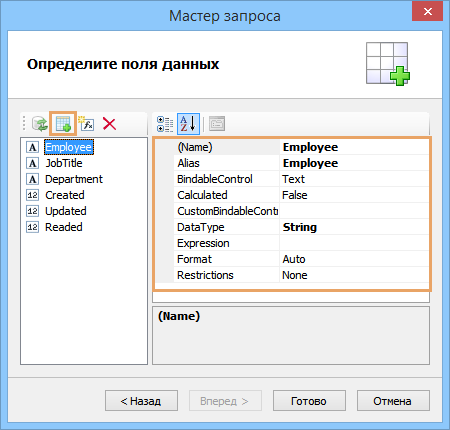
Task: Select the JobTitle field
Action: tap(64, 163)
